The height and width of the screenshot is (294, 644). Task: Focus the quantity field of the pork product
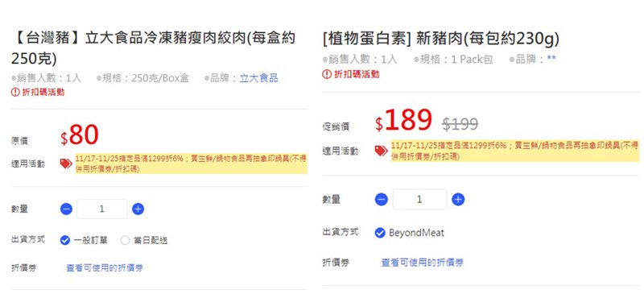[102, 209]
